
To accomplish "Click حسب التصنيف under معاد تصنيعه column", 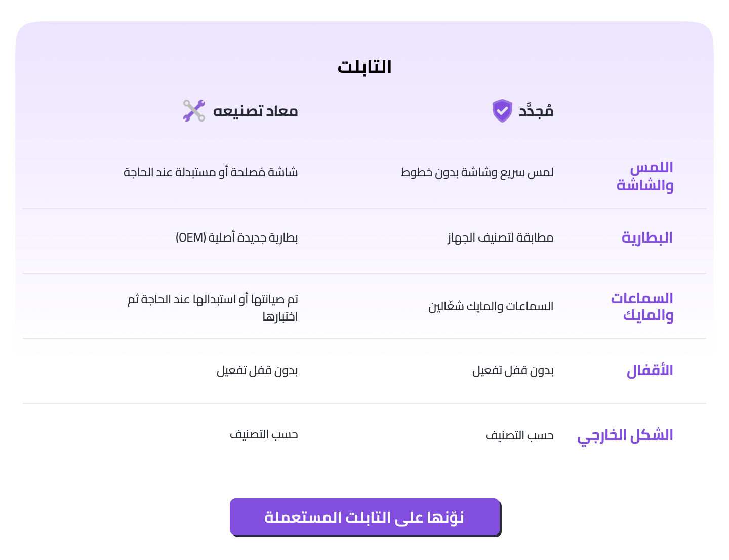I will [264, 435].
